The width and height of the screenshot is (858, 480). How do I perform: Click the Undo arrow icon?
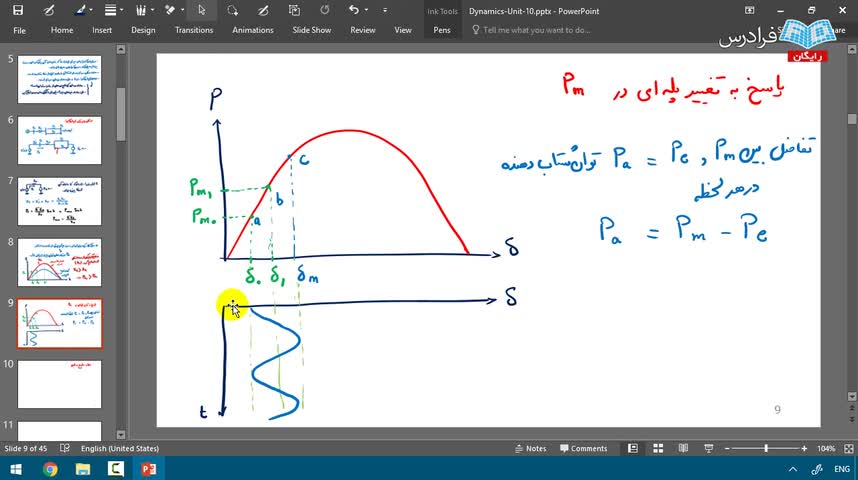tap(353, 10)
